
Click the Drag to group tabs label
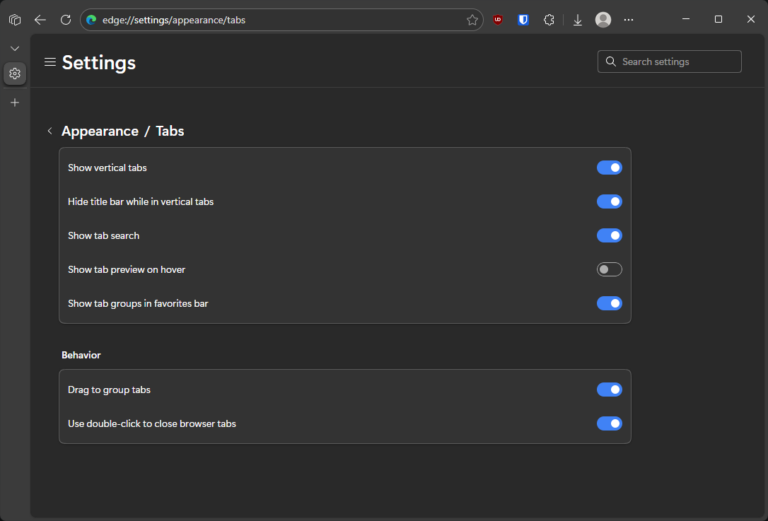pos(109,390)
